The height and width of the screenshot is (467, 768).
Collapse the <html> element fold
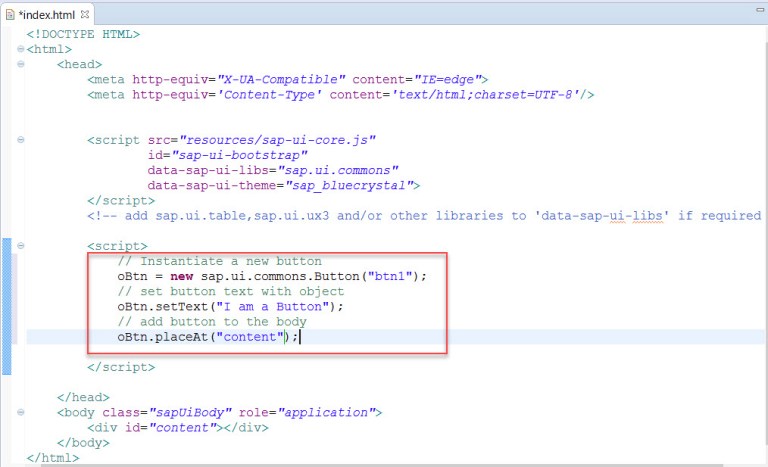[x=21, y=49]
